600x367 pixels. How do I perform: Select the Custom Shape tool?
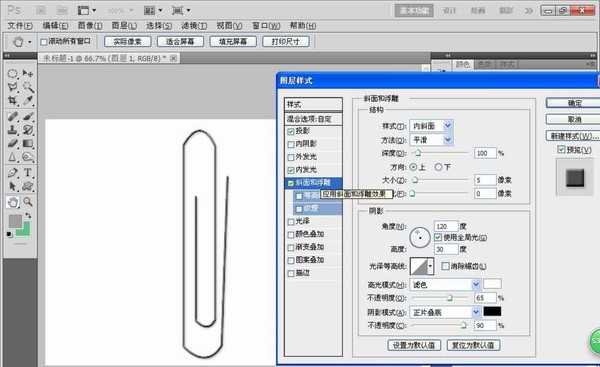(28, 186)
